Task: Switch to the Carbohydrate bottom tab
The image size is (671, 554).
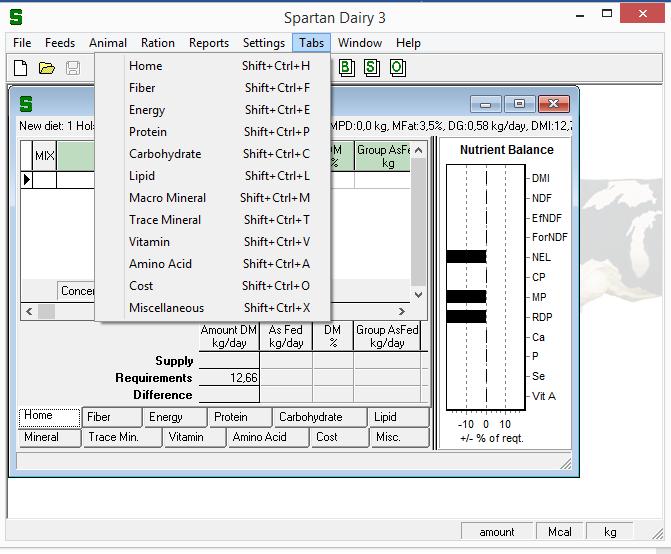Action: tap(320, 417)
